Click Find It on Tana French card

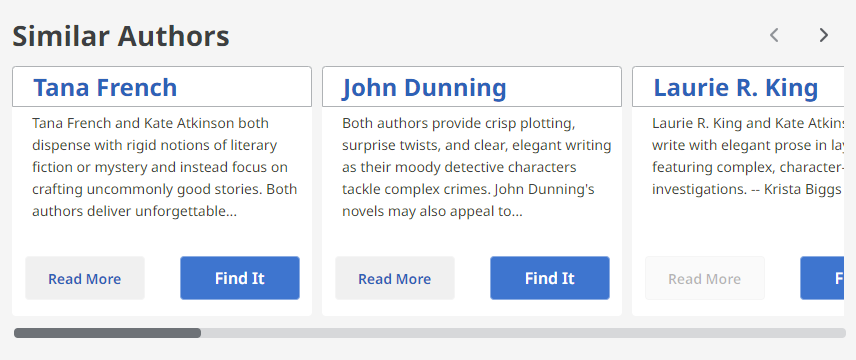click(240, 278)
